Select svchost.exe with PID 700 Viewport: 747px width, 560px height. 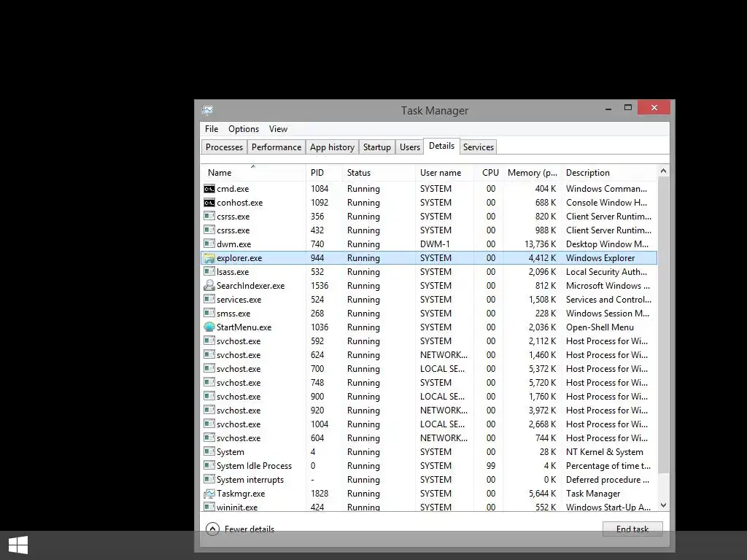tap(429, 368)
